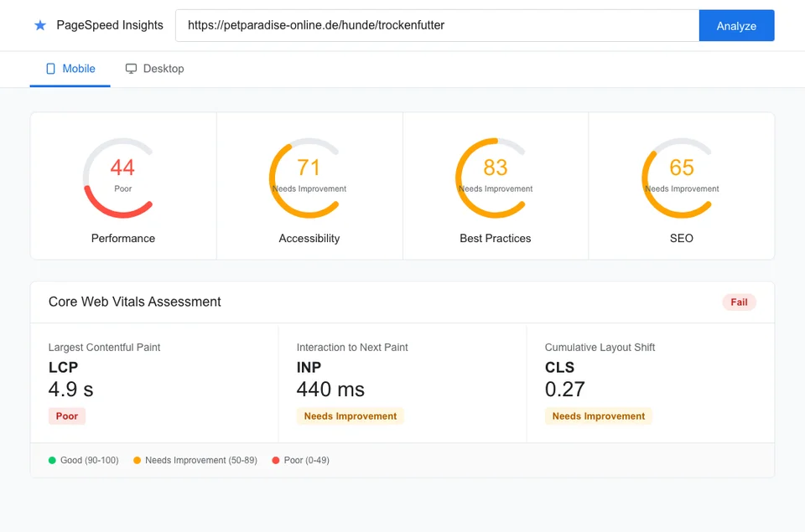Switch to the Desktop tab
805x532 pixels.
[154, 69]
